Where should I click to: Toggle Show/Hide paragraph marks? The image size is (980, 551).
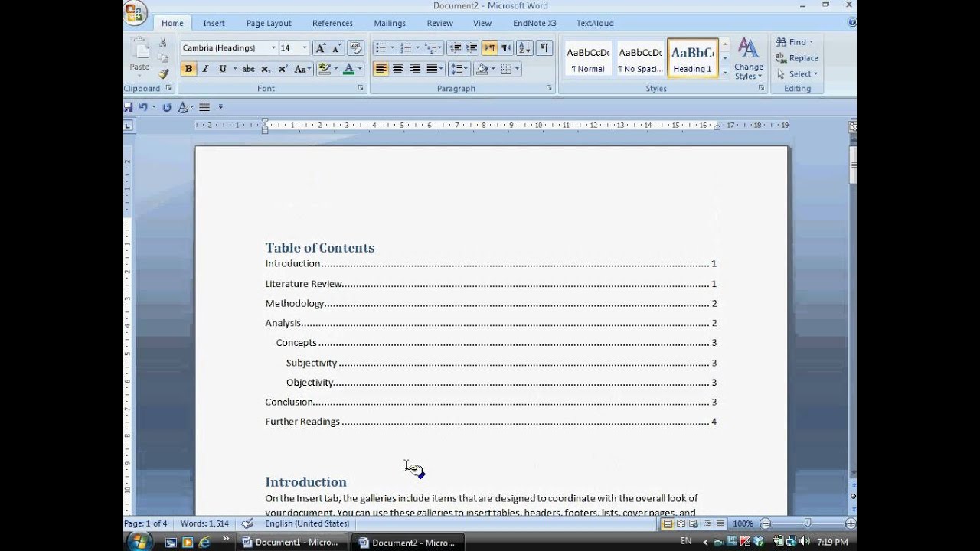[544, 47]
